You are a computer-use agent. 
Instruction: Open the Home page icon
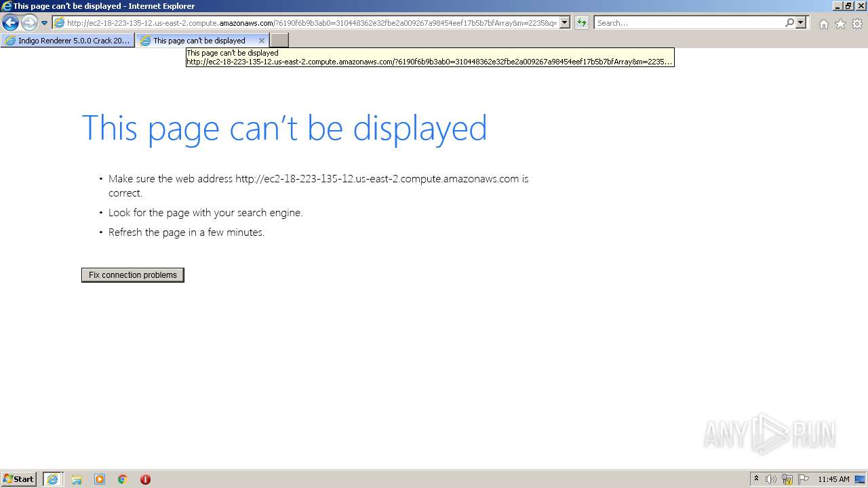coord(823,24)
